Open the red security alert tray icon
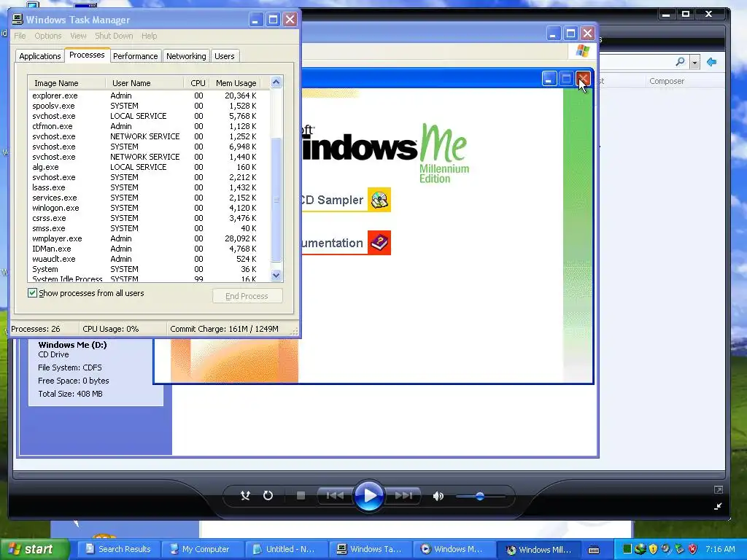Image resolution: width=747 pixels, height=560 pixels. (693, 549)
